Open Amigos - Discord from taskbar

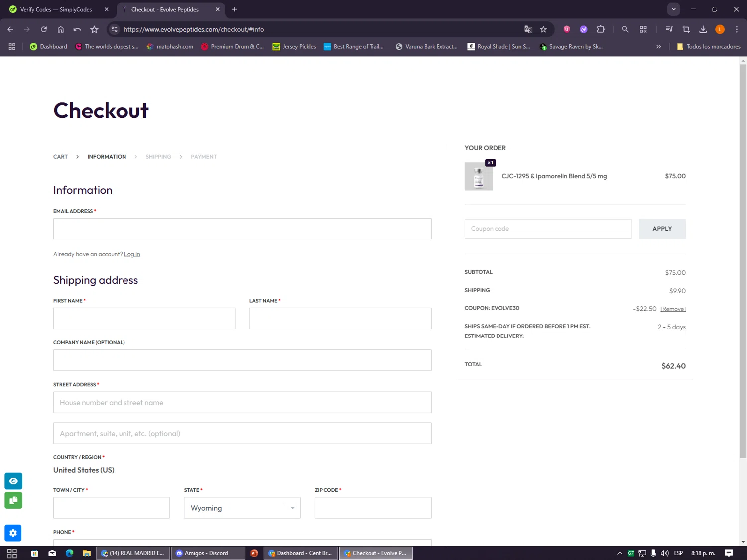208,553
